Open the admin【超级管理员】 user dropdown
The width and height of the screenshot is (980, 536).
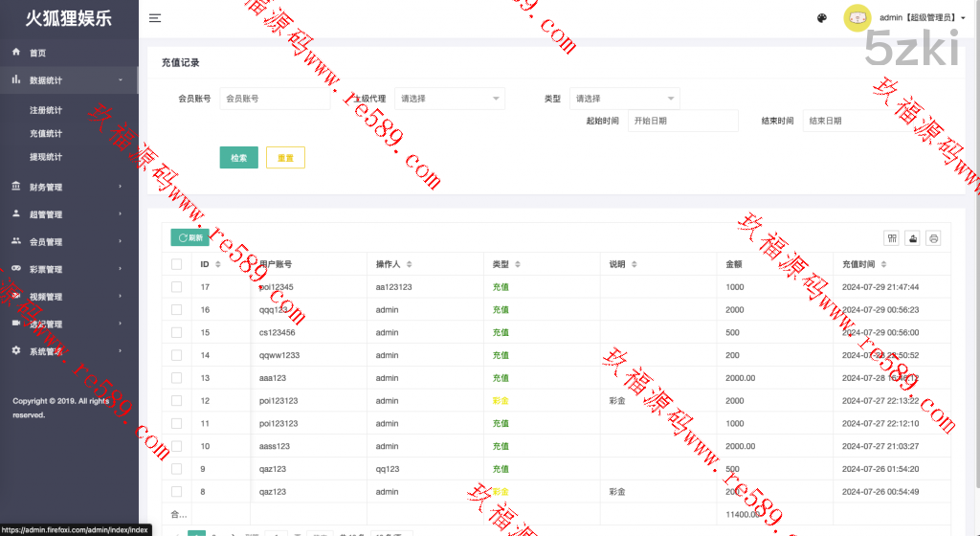tap(922, 18)
